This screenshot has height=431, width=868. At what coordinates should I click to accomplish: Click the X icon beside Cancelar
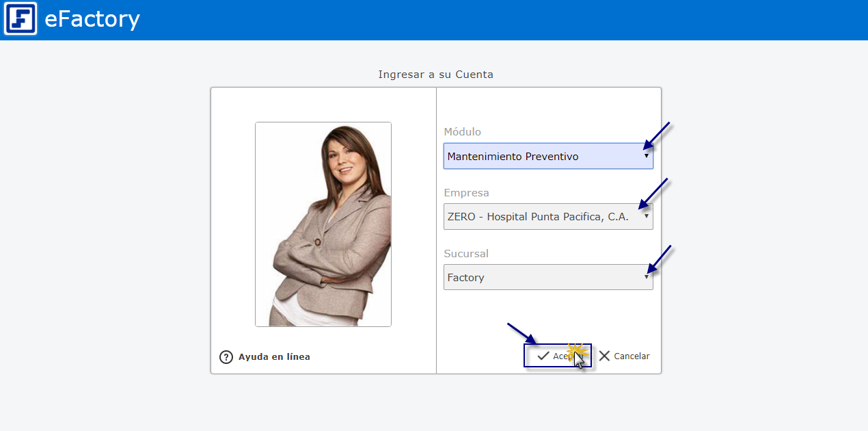[604, 356]
